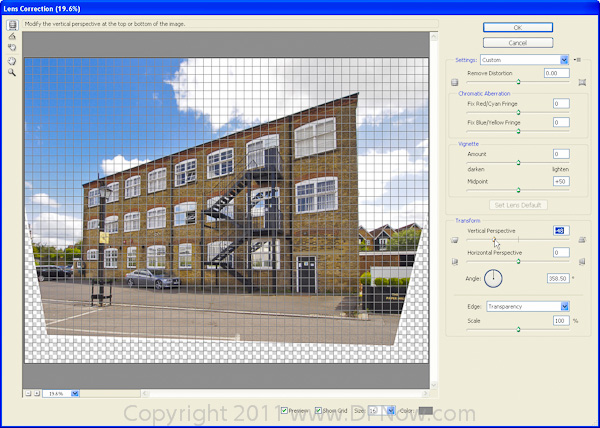This screenshot has height=428, width=600.
Task: Select the Zoom magnifier tool
Action: (12, 72)
